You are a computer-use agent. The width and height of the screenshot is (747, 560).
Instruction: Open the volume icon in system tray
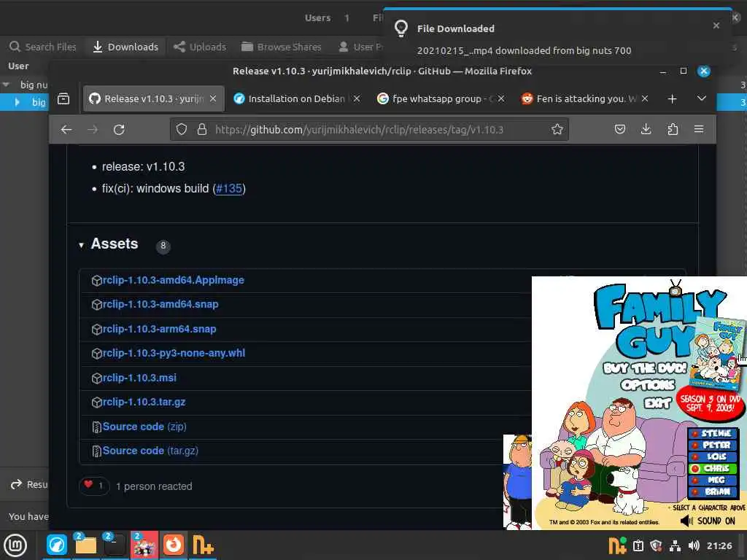click(694, 545)
